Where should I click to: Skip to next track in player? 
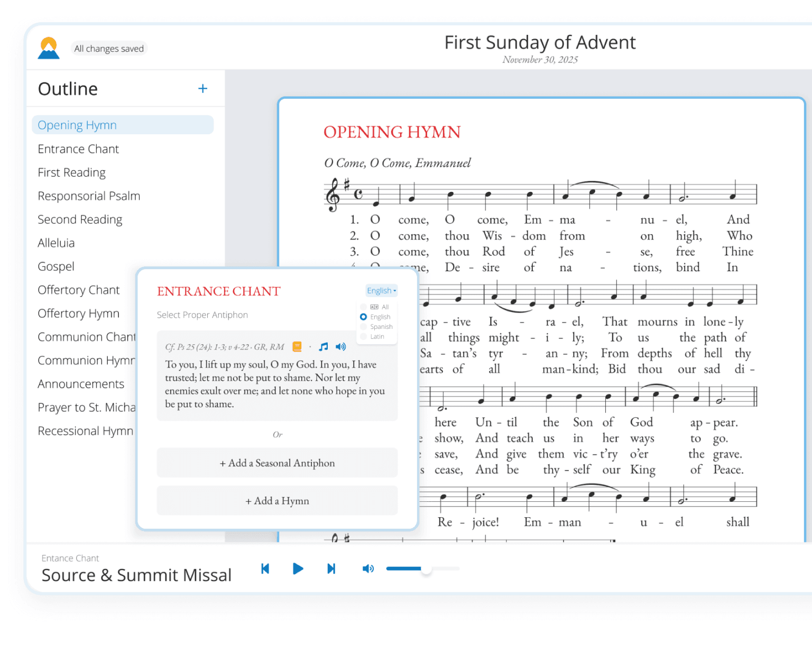pyautogui.click(x=331, y=568)
